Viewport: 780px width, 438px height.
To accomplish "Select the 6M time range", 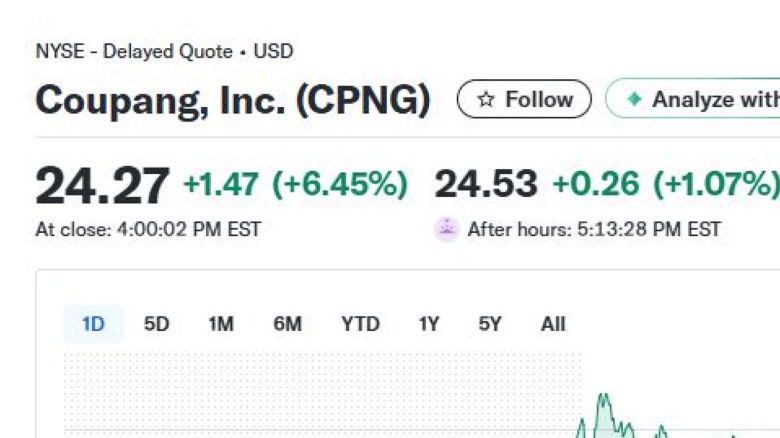I will pyautogui.click(x=287, y=324).
